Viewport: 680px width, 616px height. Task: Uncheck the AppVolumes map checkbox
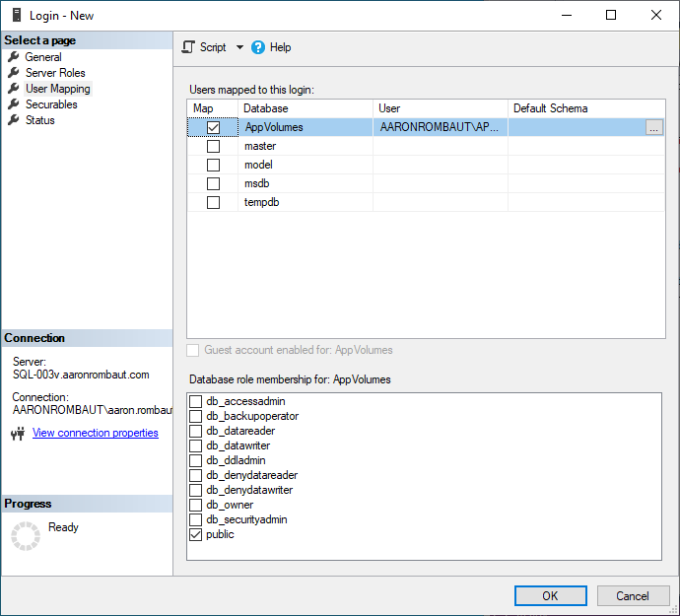213,127
